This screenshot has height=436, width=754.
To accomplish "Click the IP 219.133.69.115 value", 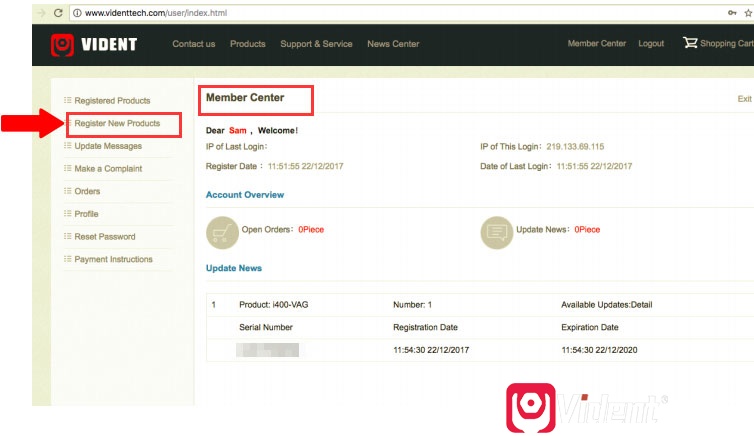I will pyautogui.click(x=575, y=147).
